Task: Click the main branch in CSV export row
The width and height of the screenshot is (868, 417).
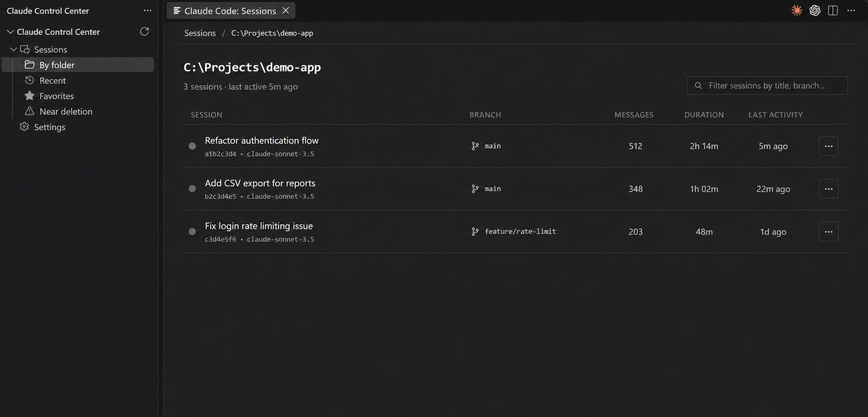Action: pos(493,189)
